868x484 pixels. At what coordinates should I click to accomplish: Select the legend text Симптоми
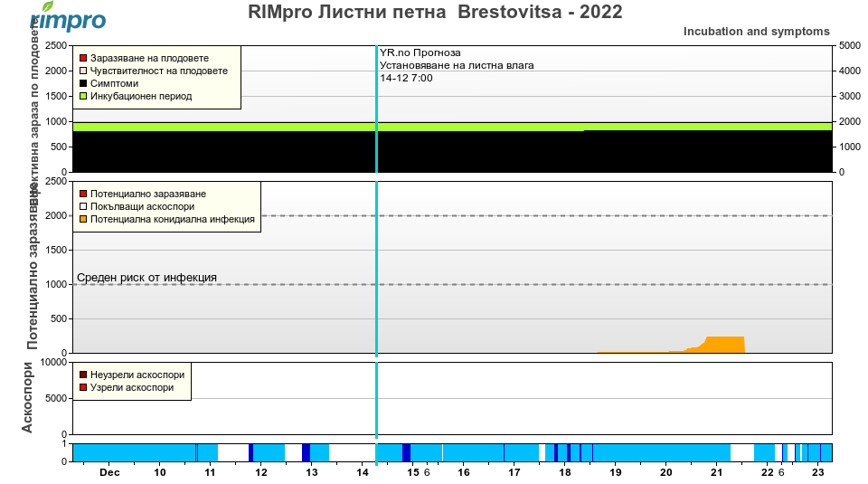(114, 83)
